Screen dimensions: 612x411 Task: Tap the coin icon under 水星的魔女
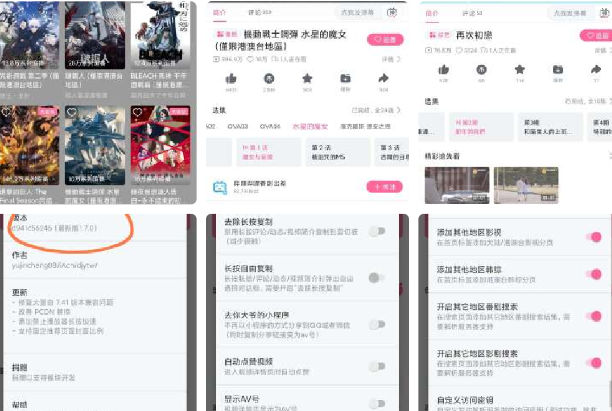click(x=268, y=78)
